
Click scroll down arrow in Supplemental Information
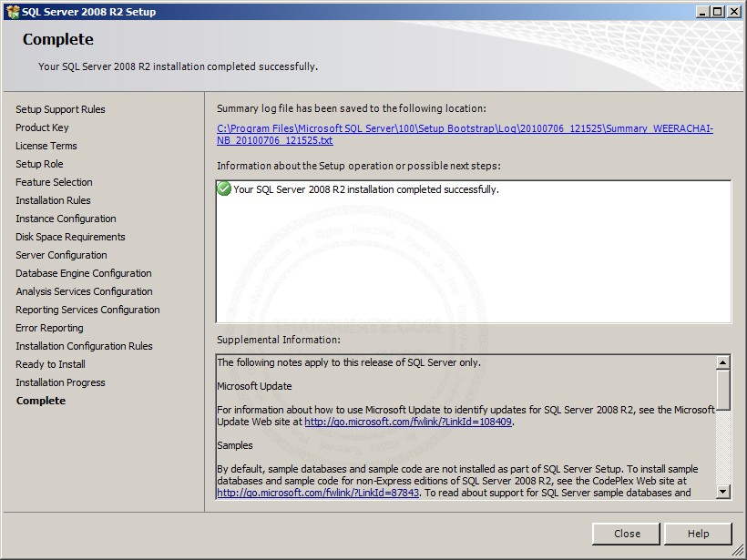tap(722, 492)
